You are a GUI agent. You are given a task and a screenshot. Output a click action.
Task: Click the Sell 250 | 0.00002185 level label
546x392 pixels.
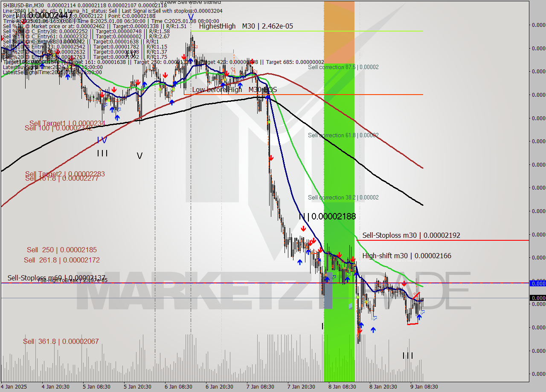(x=62, y=250)
